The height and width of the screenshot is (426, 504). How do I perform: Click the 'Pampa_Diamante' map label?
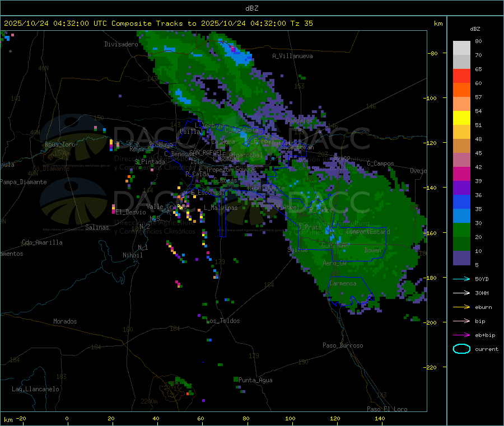(x=23, y=182)
